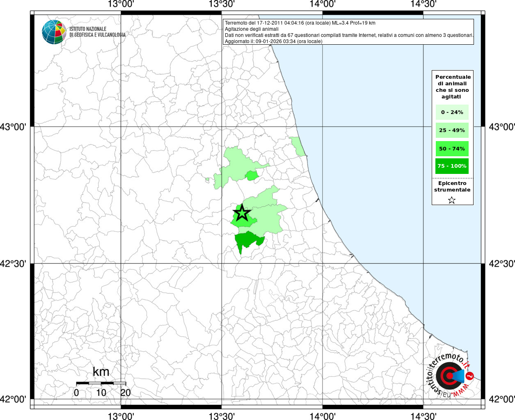Pick the 50 - 74% legend swatch
This screenshot has height=420, width=515.
(x=452, y=148)
